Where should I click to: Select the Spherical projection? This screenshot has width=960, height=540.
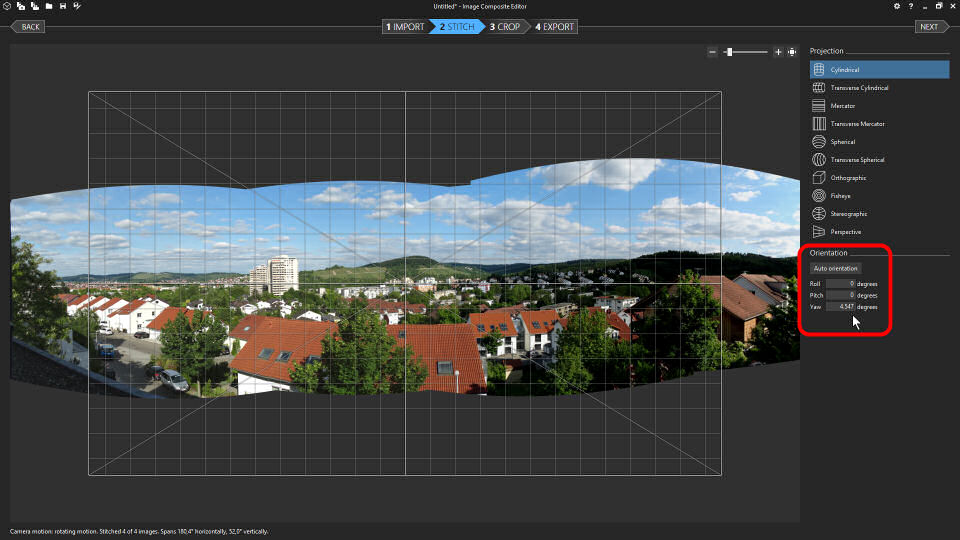pos(842,142)
